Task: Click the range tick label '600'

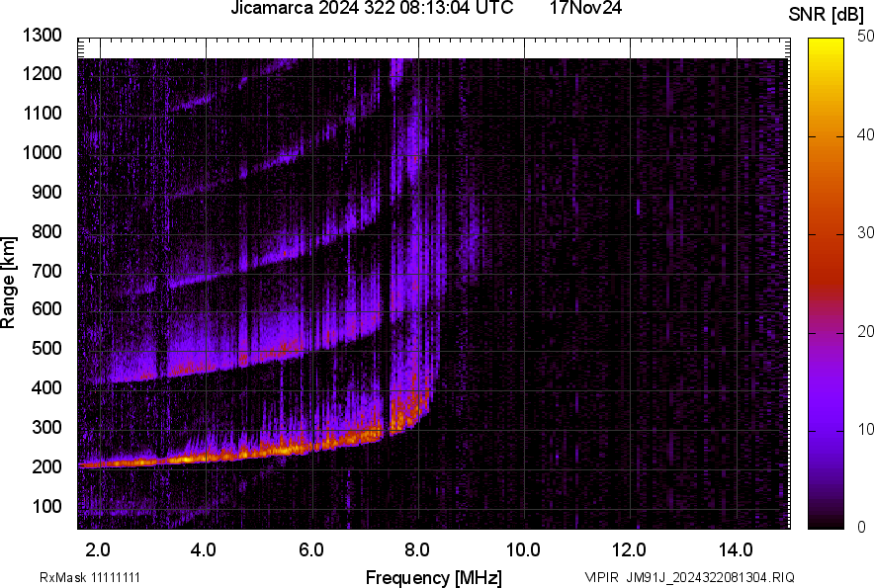Action: click(x=46, y=308)
